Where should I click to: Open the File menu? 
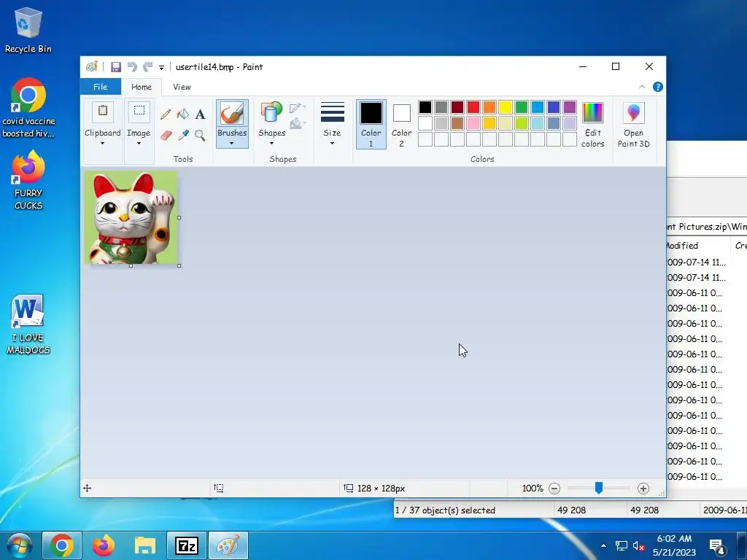(x=100, y=87)
